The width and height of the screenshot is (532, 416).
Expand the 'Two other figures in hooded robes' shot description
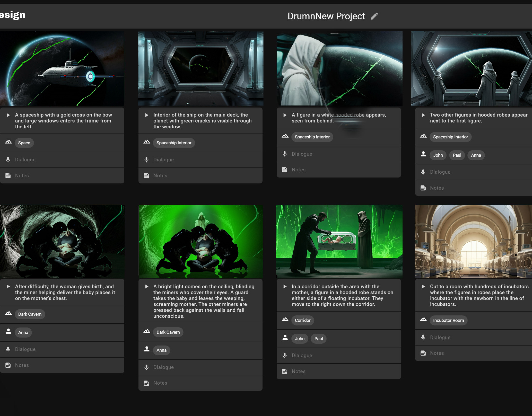[x=423, y=115]
